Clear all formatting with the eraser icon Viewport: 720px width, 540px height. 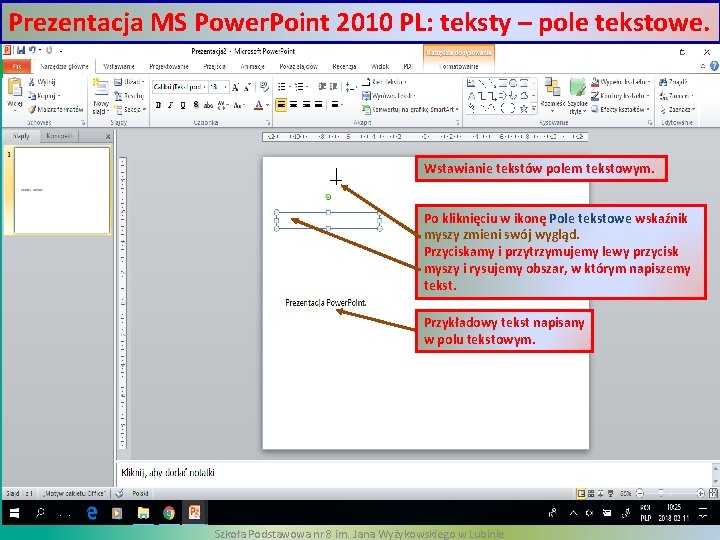(x=264, y=87)
